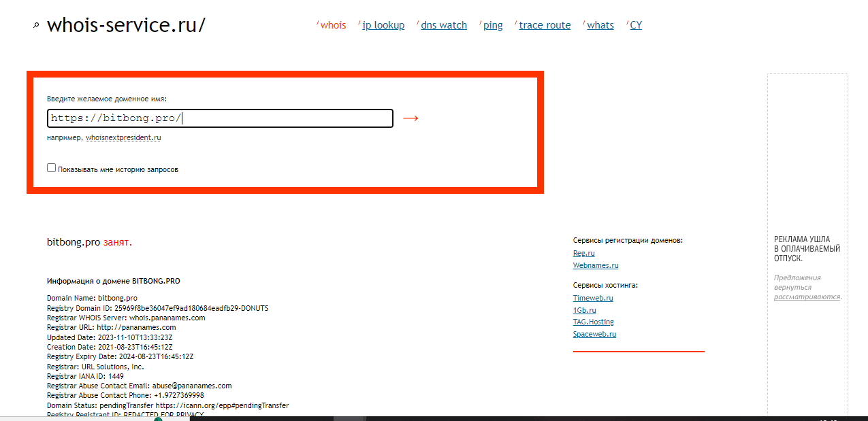Viewport: 868px width, 421px height.
Task: Enable the request history checkbox
Action: coord(52,168)
